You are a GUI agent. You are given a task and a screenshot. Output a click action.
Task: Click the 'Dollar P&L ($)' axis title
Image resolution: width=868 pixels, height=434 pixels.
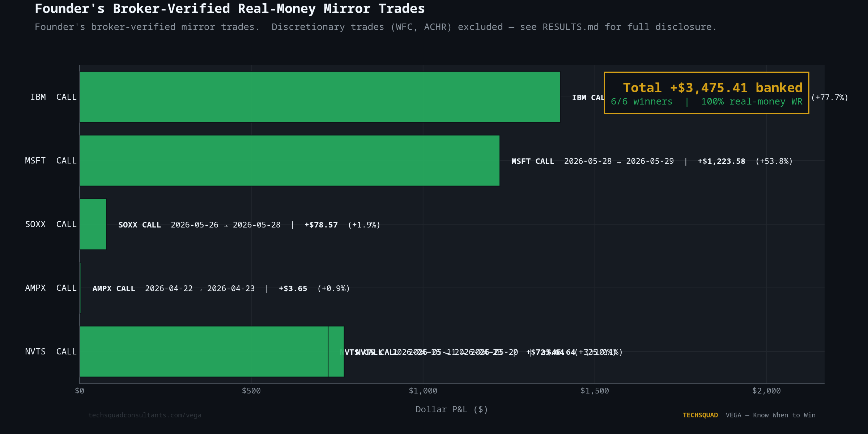click(x=452, y=409)
